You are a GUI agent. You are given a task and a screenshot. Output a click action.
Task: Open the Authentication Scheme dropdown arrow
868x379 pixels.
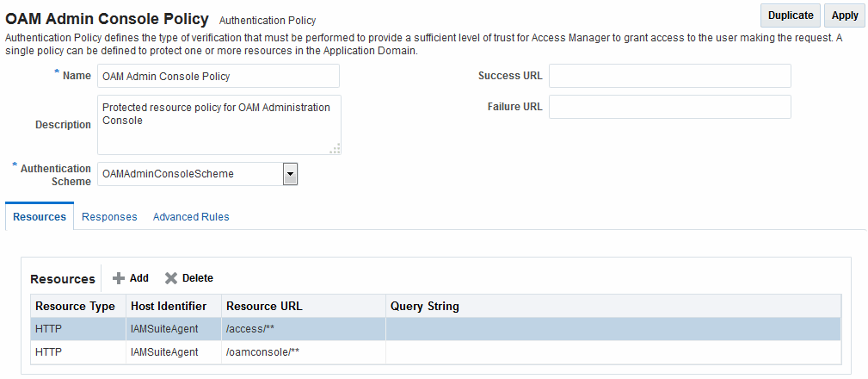[x=290, y=174]
